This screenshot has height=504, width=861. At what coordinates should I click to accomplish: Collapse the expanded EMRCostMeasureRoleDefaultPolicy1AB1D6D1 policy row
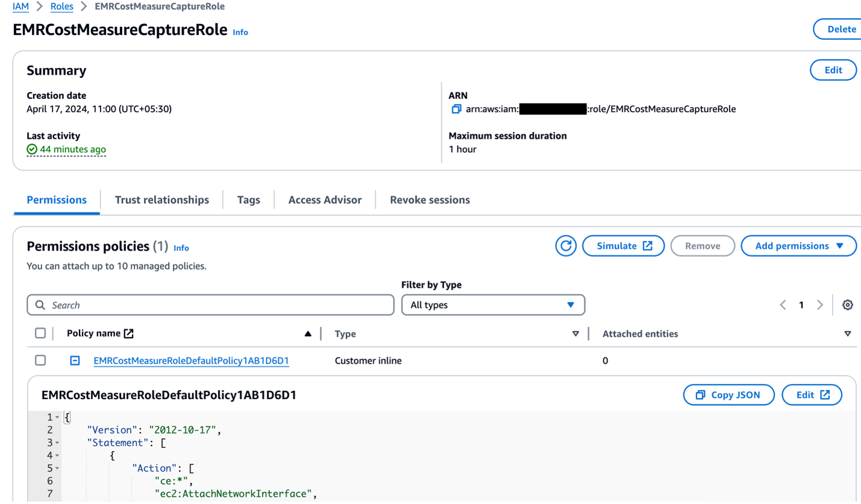pos(75,361)
